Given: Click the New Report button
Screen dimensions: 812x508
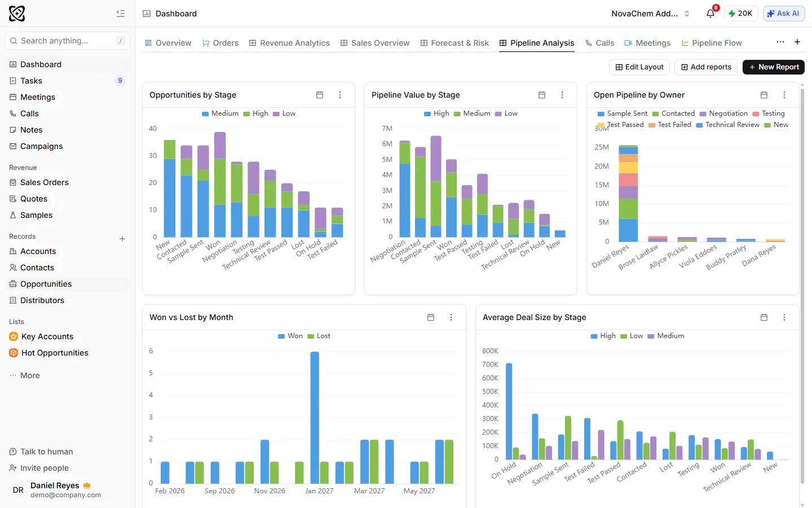Looking at the screenshot, I should [x=774, y=67].
